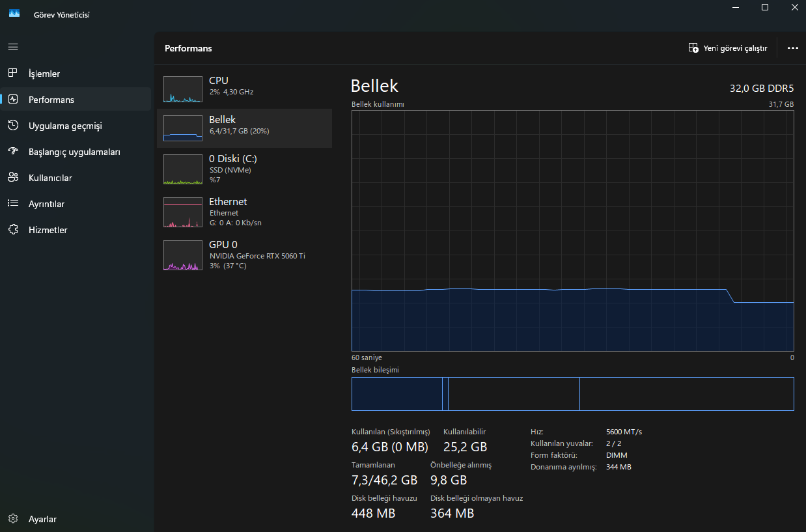The width and height of the screenshot is (806, 532).
Task: Click the 31,7 GB graph maximum label
Action: tap(781, 104)
